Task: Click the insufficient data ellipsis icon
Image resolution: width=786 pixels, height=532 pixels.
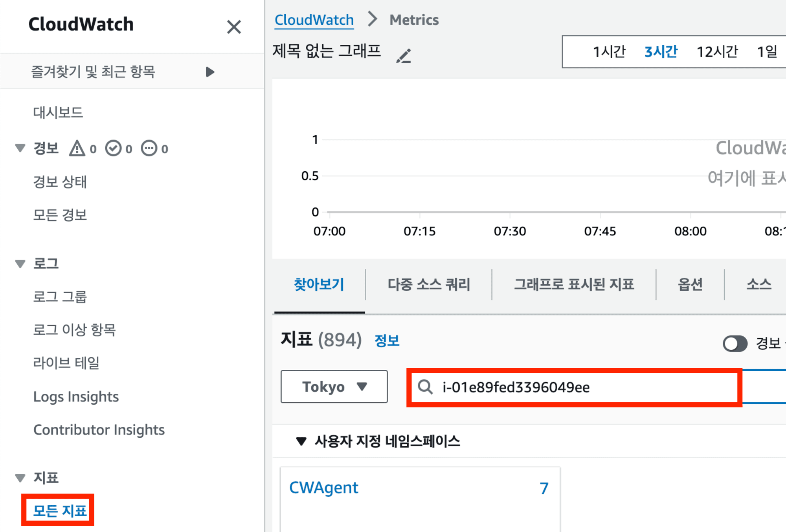Action: [x=149, y=149]
